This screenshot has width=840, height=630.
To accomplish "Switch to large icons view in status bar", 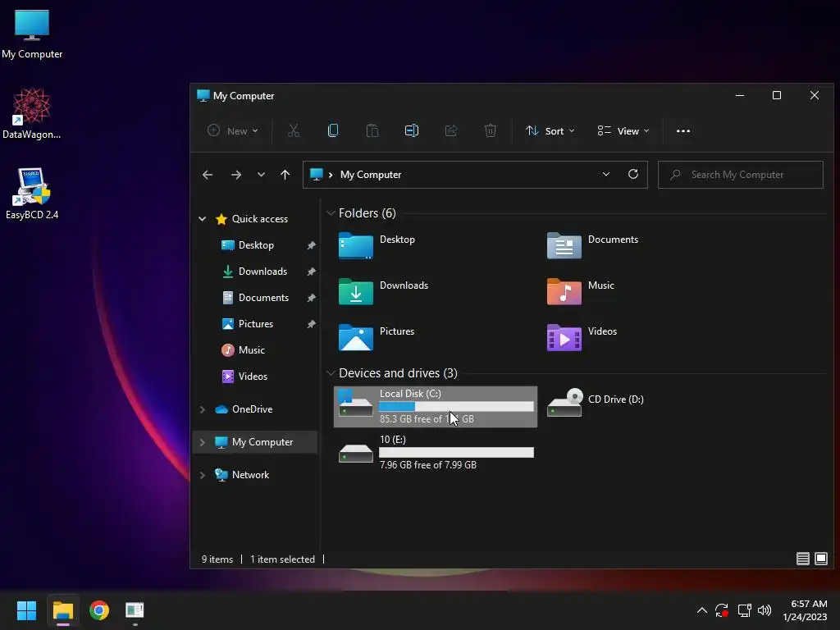I will [820, 559].
